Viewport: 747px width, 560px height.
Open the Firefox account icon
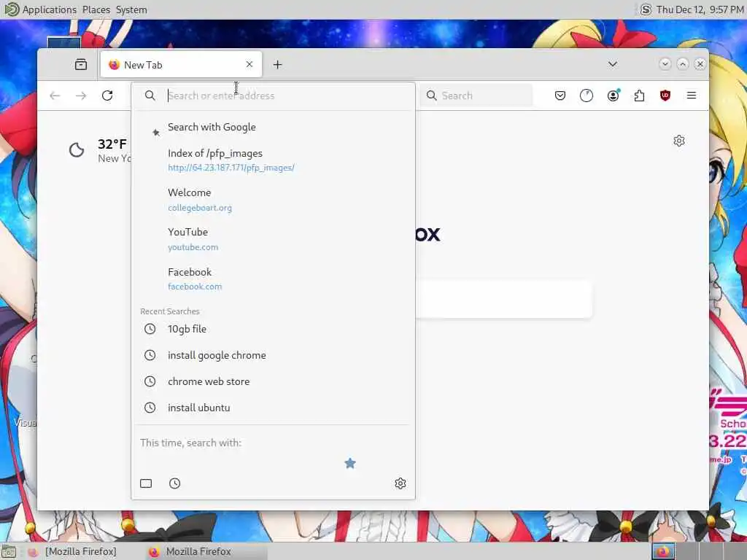coord(613,96)
